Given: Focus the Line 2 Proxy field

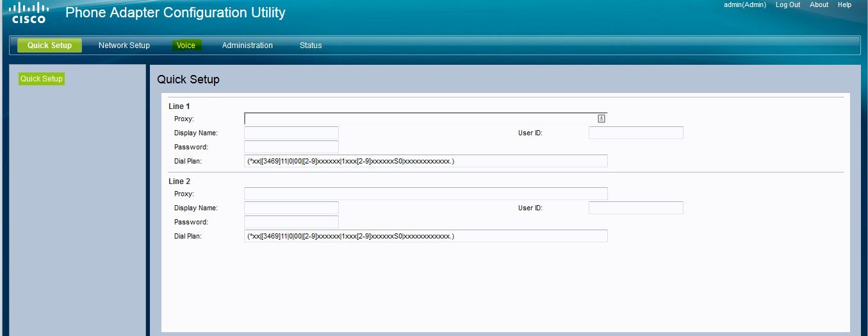Looking at the screenshot, I should tap(426, 194).
